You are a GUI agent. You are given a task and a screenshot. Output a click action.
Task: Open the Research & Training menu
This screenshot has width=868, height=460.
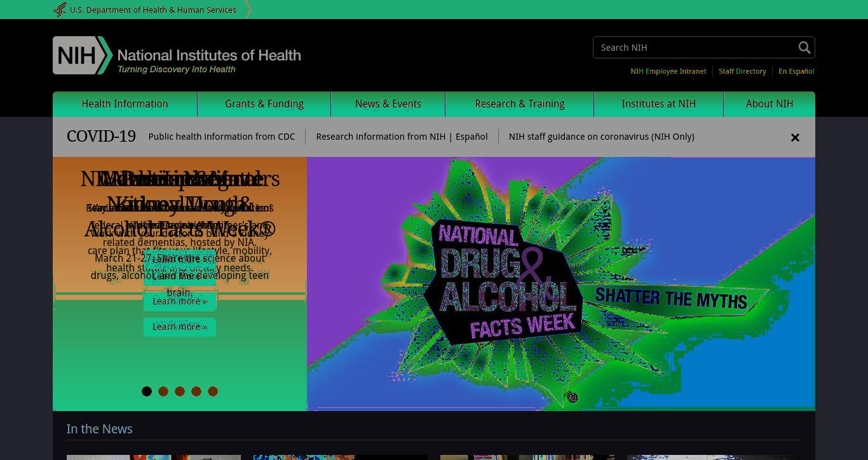click(520, 104)
